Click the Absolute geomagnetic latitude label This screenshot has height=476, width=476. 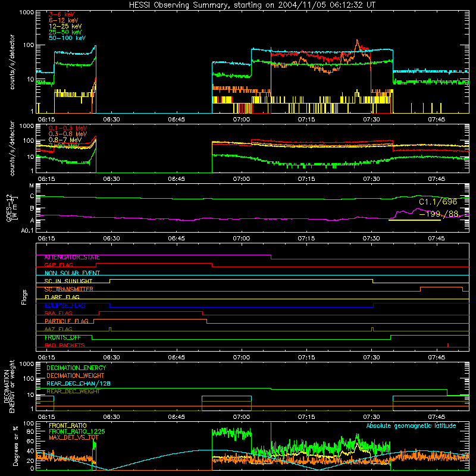[411, 425]
